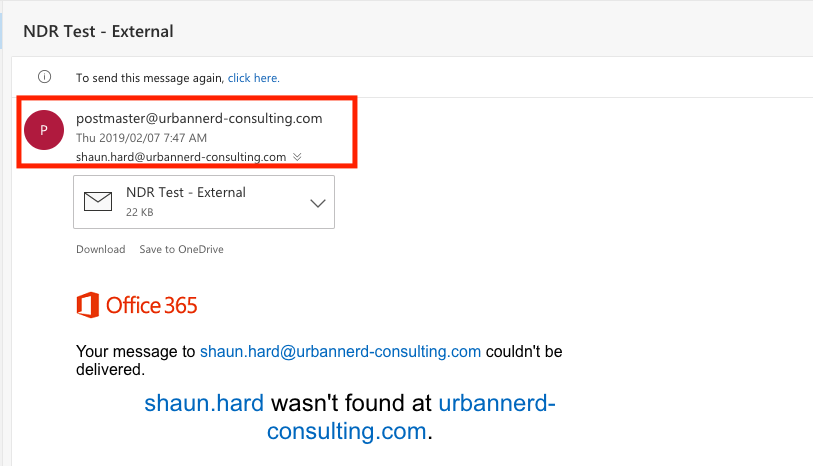The image size is (813, 466).
Task: Click the "click here" resend link
Action: tap(254, 78)
